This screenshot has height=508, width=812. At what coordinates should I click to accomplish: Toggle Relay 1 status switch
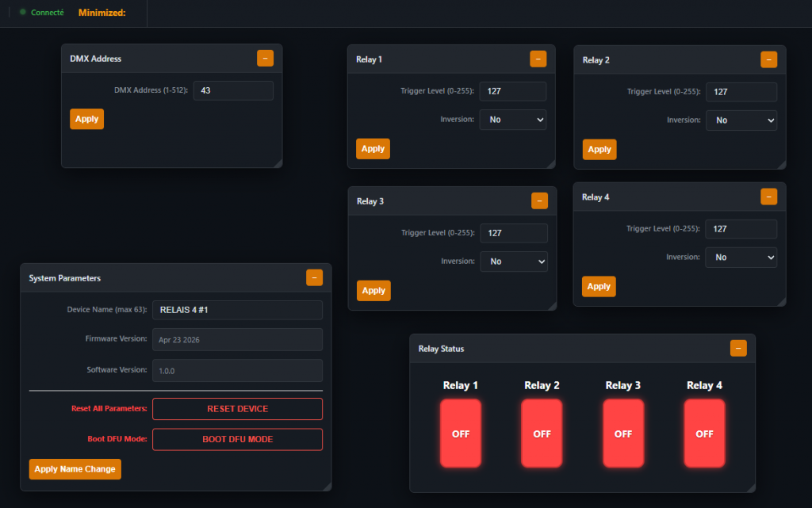click(x=461, y=434)
